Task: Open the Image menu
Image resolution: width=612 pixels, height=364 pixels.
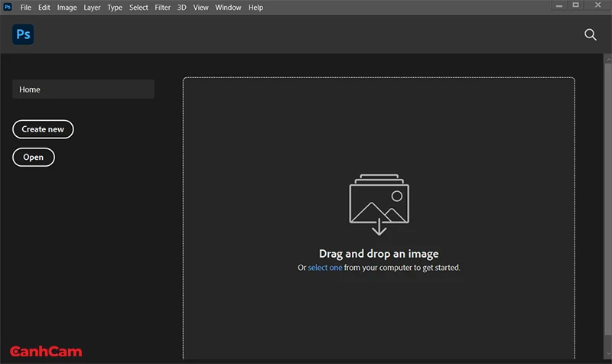Action: [x=67, y=8]
